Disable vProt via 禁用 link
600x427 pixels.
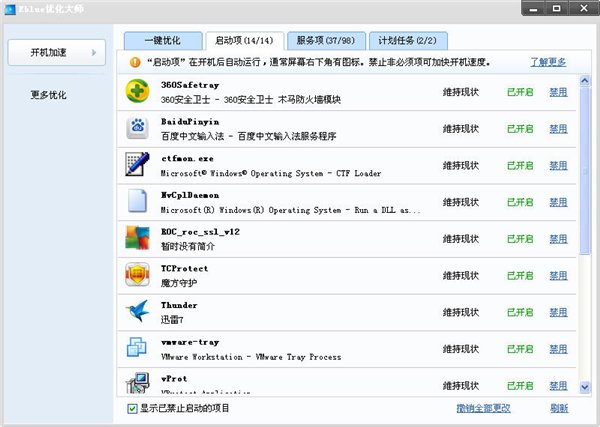pyautogui.click(x=558, y=386)
